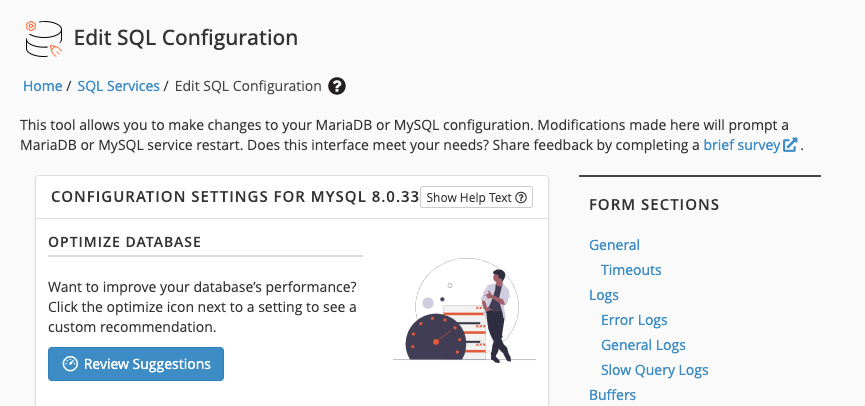The image size is (865, 406).
Task: Click the Edit SQL Configuration page title
Action: coord(186,38)
